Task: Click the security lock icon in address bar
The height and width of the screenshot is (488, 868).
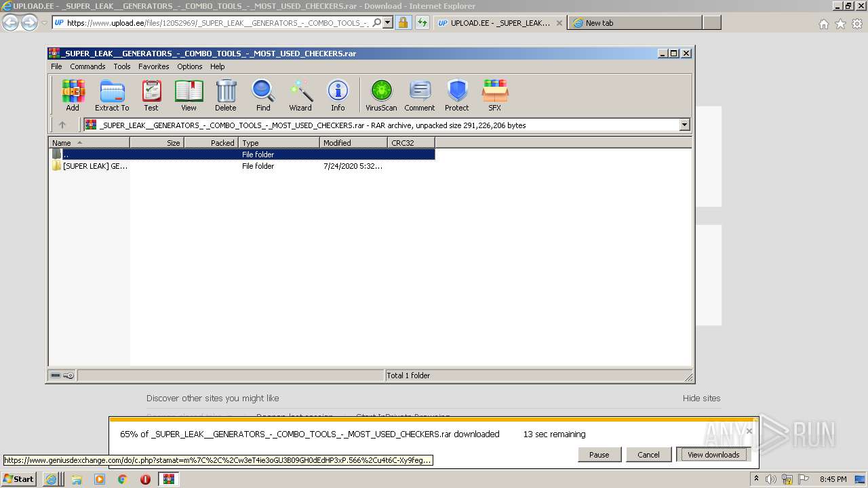Action: tap(403, 23)
